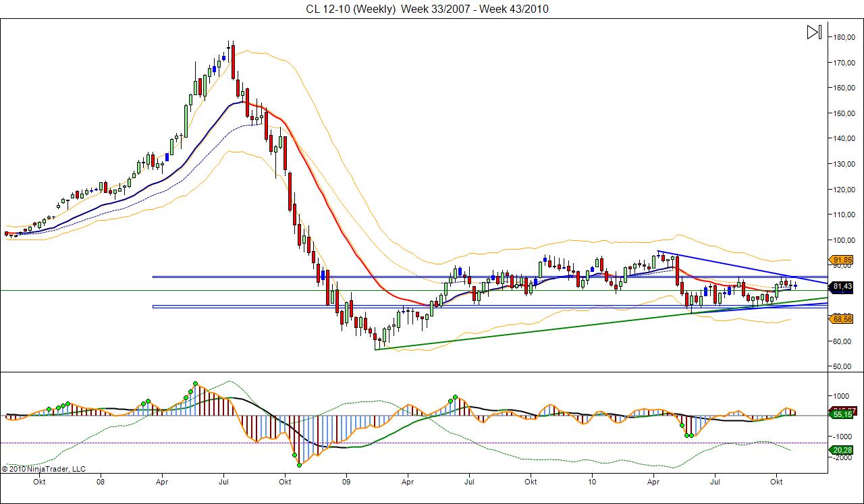Image resolution: width=864 pixels, height=504 pixels.
Task: Click the 100,00 price axis label
Action: click(x=843, y=240)
